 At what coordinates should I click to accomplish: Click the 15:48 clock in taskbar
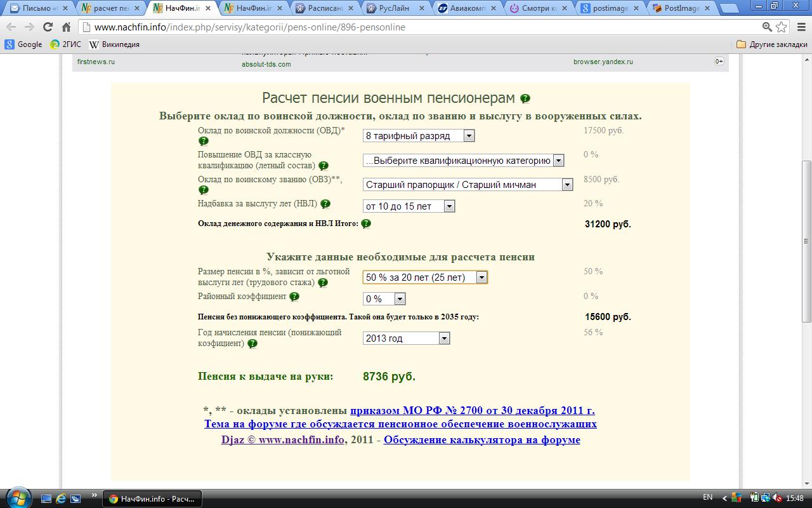point(795,498)
